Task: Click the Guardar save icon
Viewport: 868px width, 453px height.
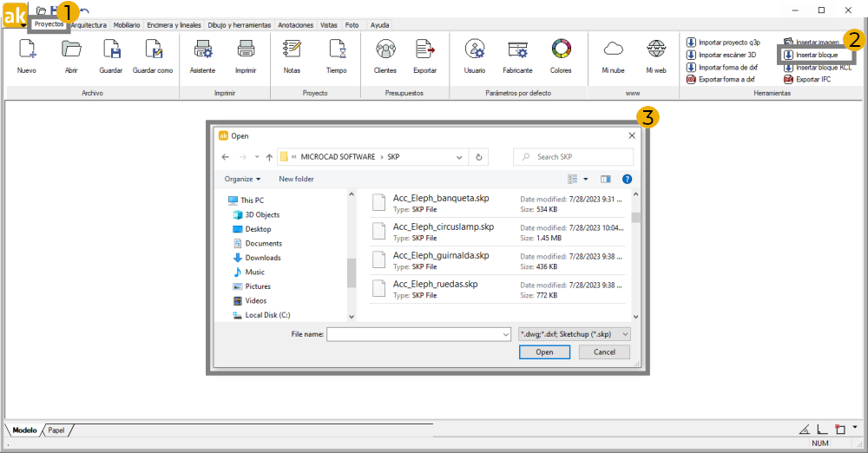Action: (111, 49)
